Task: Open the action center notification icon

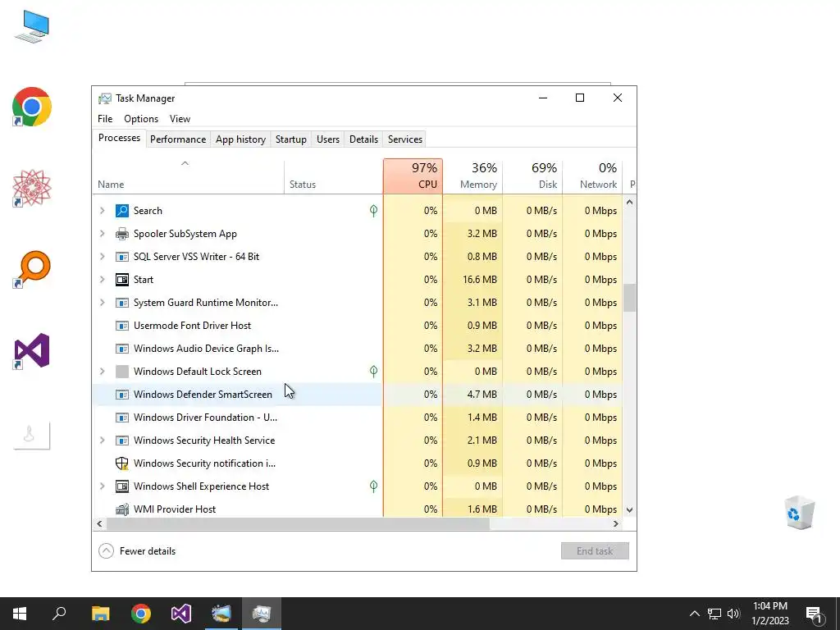Action: point(814,614)
